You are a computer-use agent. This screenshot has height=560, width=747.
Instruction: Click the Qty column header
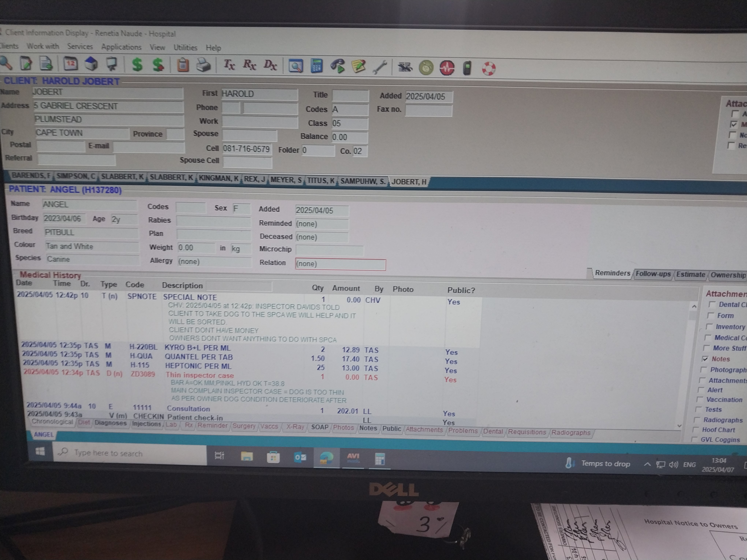click(x=317, y=288)
